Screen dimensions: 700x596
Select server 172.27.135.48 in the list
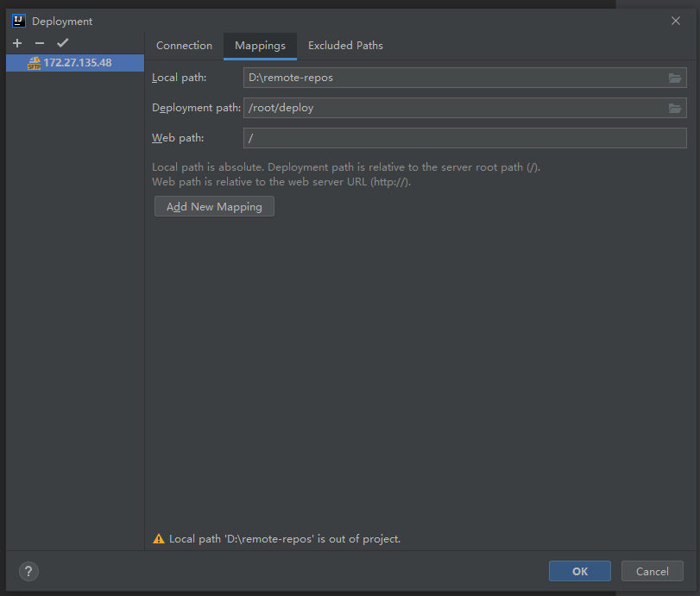point(77,63)
